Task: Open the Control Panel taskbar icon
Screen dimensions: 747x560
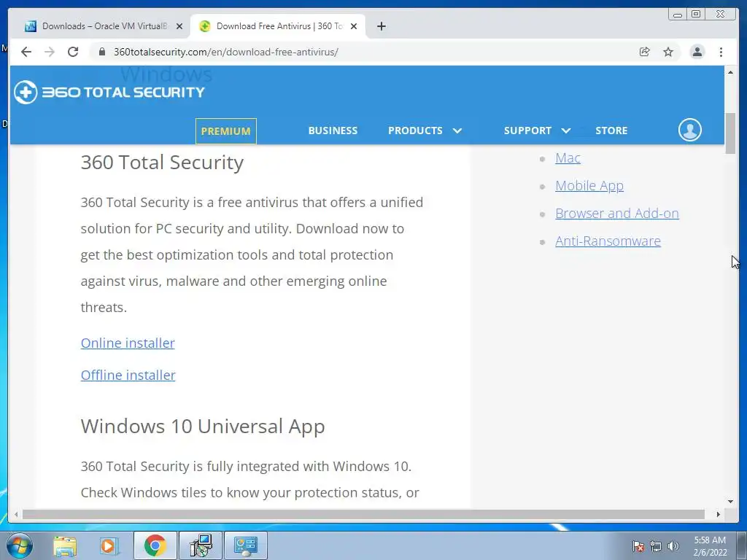Action: (x=245, y=545)
